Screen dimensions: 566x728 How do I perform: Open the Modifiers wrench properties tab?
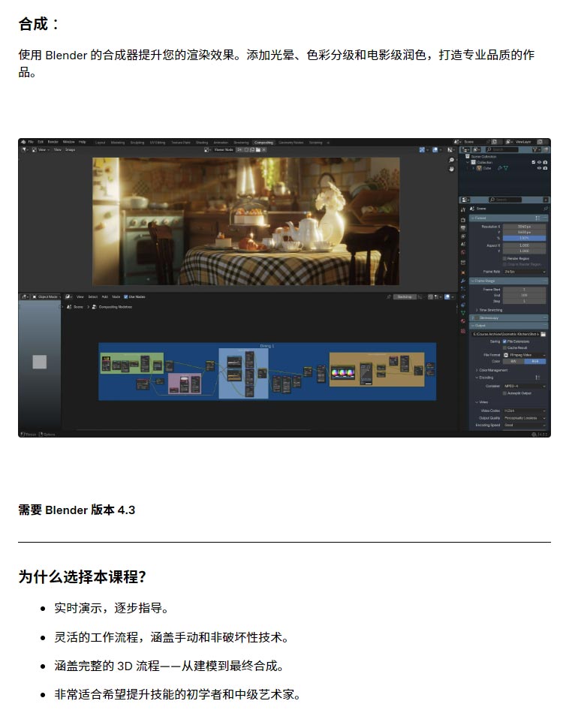(x=463, y=280)
